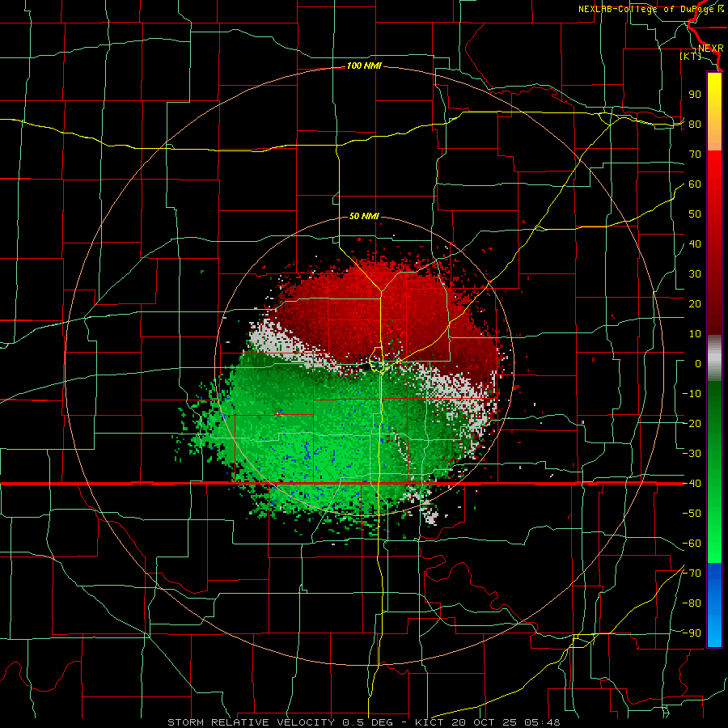Click the 50 value on velocity scale
The height and width of the screenshot is (728, 728).
[695, 214]
